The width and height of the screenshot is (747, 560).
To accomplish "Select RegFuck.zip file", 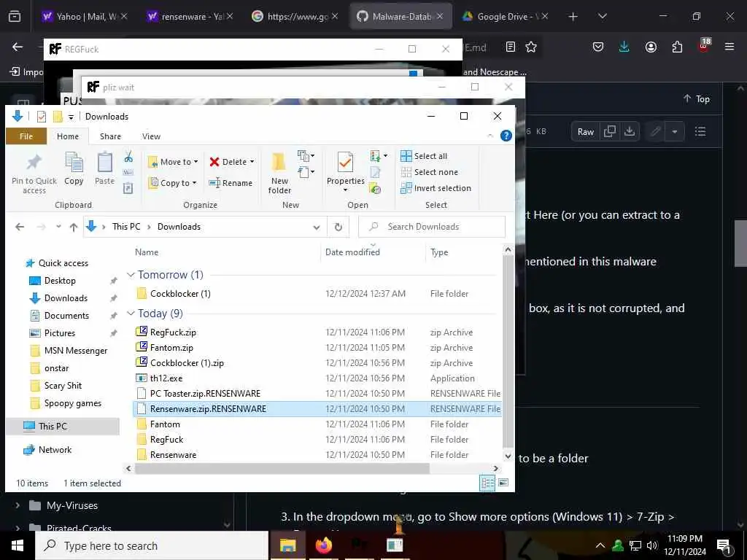I will 173,332.
